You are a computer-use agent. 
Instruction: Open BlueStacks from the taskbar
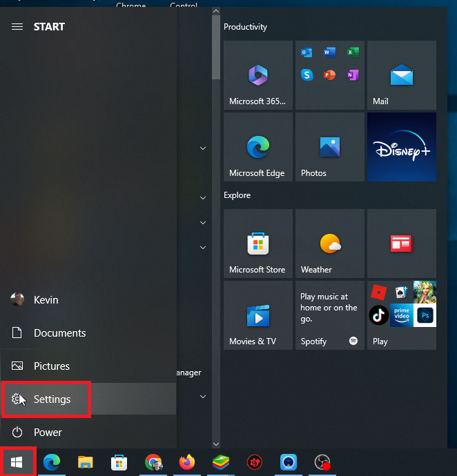[221, 462]
